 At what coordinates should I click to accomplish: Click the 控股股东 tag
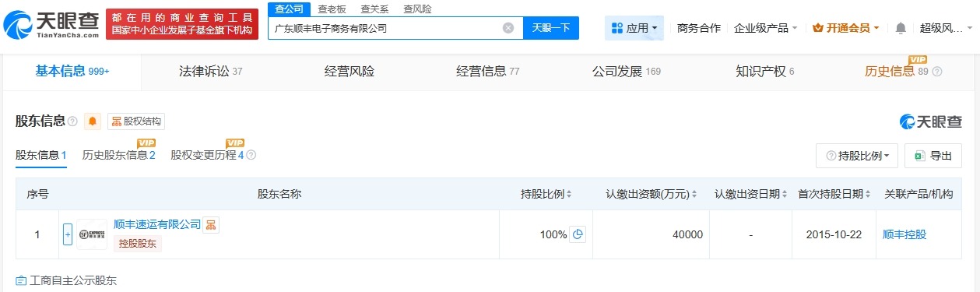point(137,244)
